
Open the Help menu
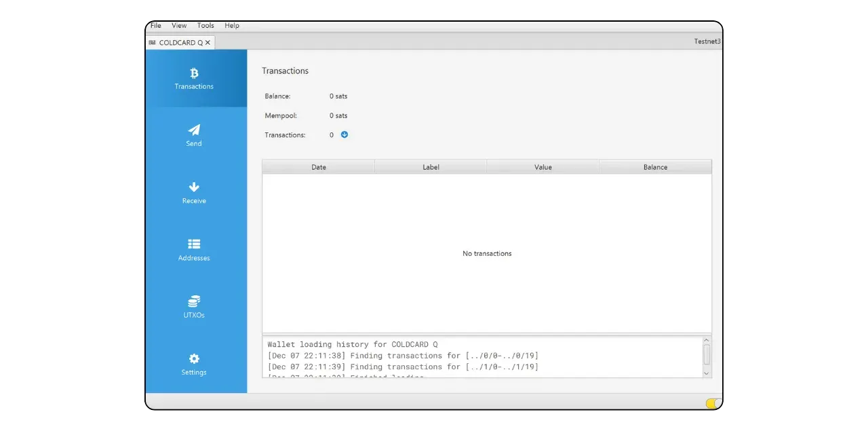coord(232,26)
